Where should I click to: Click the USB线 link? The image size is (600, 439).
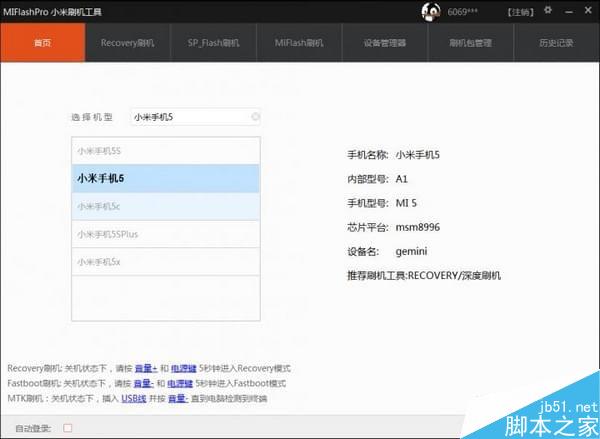click(x=134, y=398)
